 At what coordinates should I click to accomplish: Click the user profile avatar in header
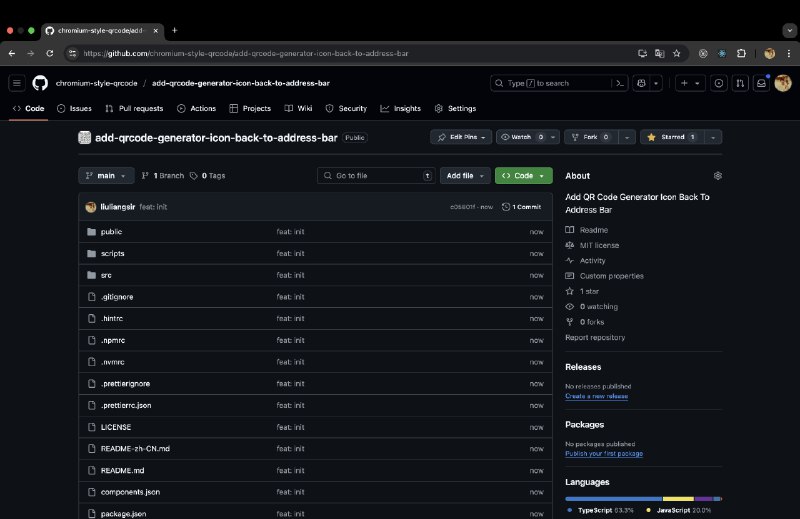tap(782, 83)
